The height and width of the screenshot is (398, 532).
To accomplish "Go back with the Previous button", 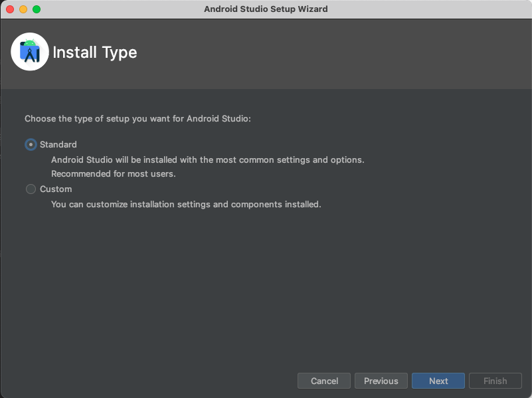I will click(x=381, y=381).
